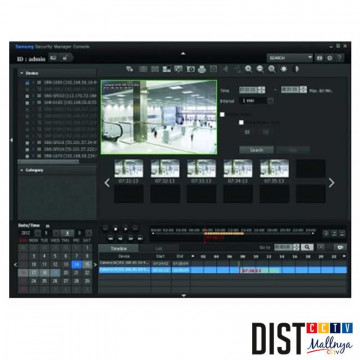This screenshot has height=360, width=360.
Task: Check device checkbox with IP 55.101.57.222
Action: [27, 149]
